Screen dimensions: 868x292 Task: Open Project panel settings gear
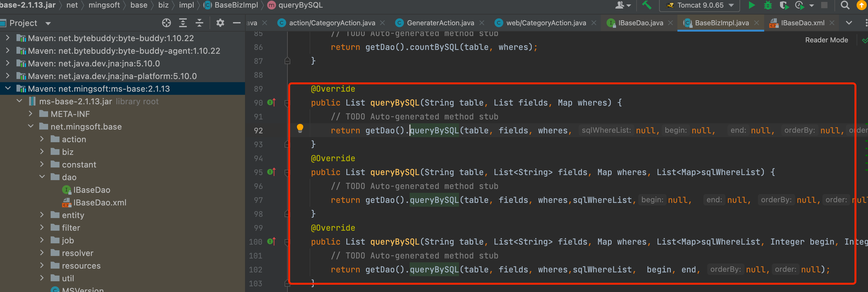(x=220, y=23)
